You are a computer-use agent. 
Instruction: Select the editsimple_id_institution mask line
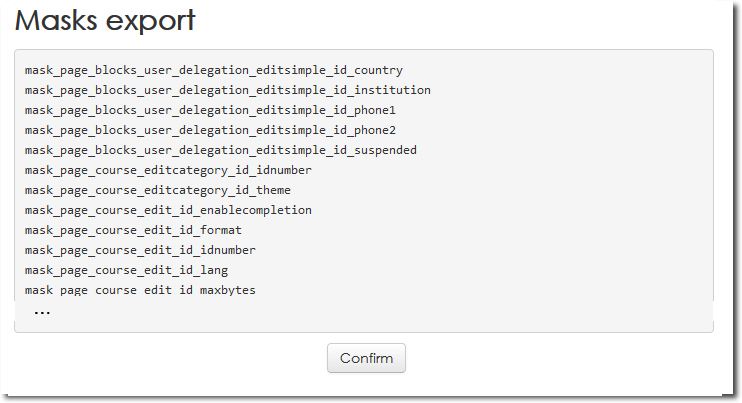(227, 90)
